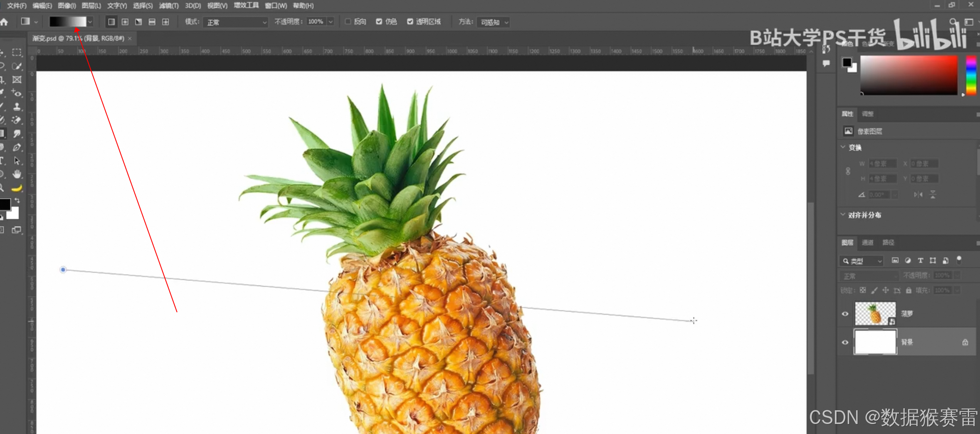Filter layers by type (T) icon
980x434 pixels.
pos(921,260)
